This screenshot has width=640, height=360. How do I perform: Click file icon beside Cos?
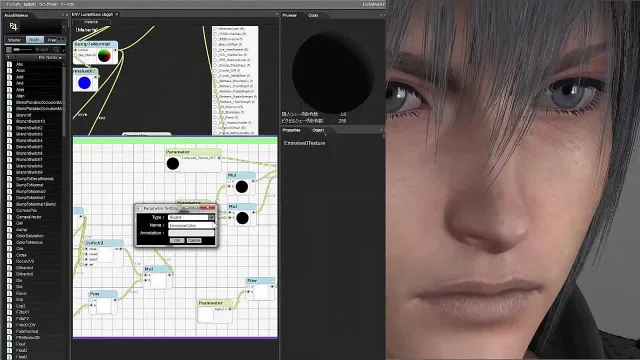(x=9, y=249)
